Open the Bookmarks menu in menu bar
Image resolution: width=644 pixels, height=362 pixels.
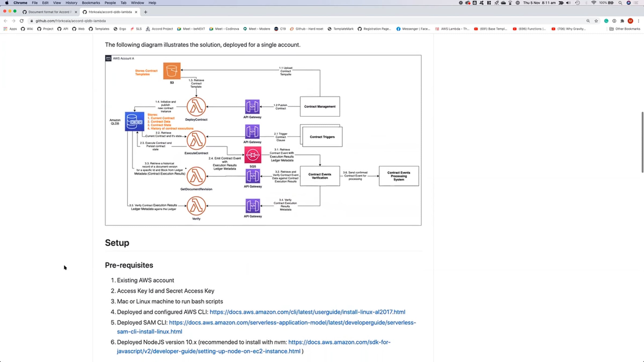tap(91, 3)
